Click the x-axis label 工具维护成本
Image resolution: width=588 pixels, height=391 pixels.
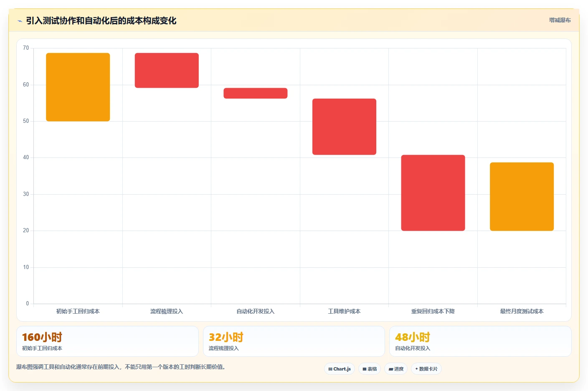tap(344, 311)
